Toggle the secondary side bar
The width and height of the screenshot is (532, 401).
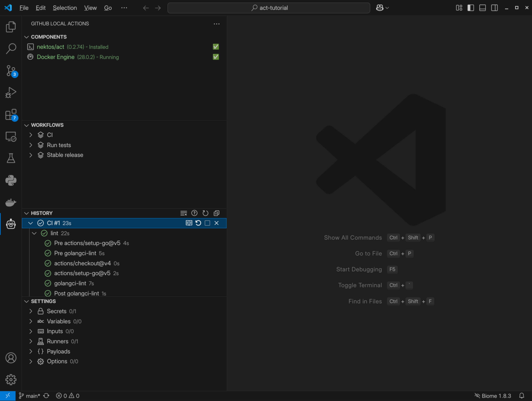point(494,8)
